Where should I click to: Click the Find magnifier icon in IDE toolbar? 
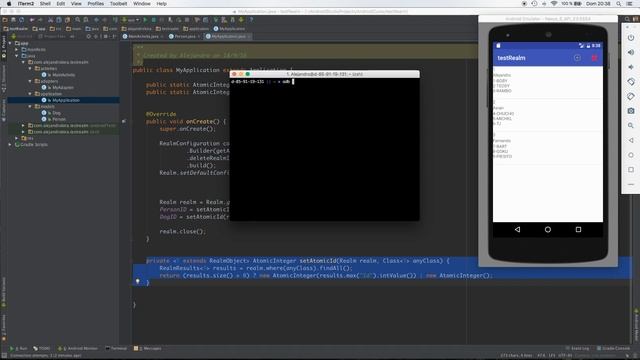78,20
